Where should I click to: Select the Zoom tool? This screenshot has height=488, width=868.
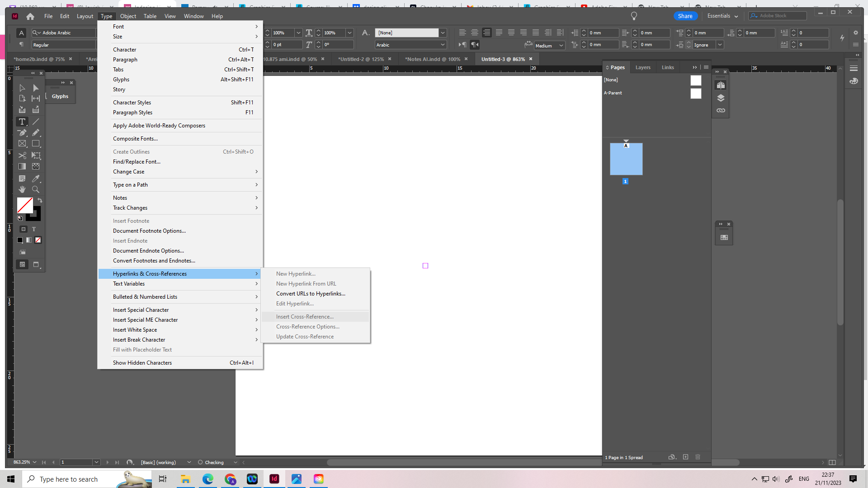click(x=36, y=189)
